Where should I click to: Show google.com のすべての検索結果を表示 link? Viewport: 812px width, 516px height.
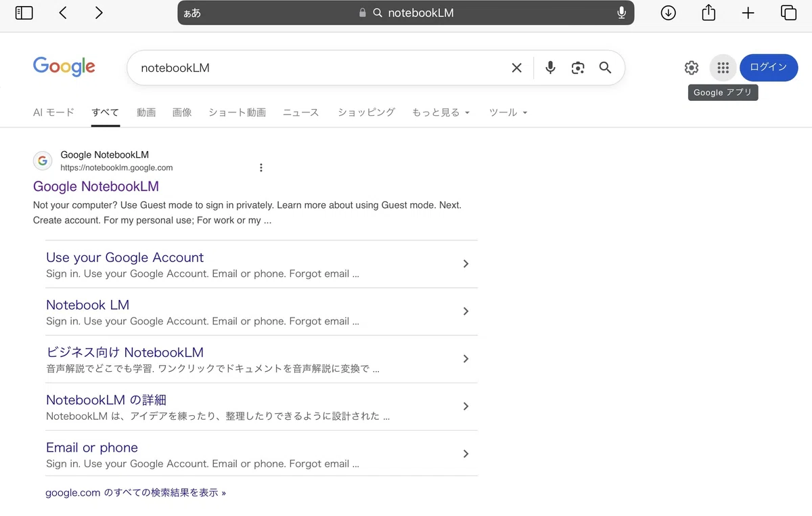(x=135, y=492)
